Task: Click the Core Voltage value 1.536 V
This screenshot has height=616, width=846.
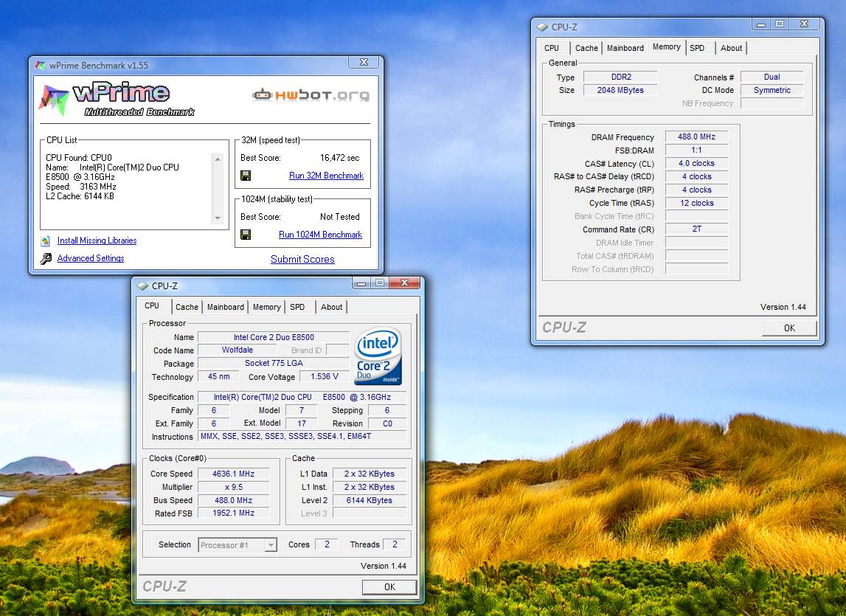Action: (x=325, y=376)
